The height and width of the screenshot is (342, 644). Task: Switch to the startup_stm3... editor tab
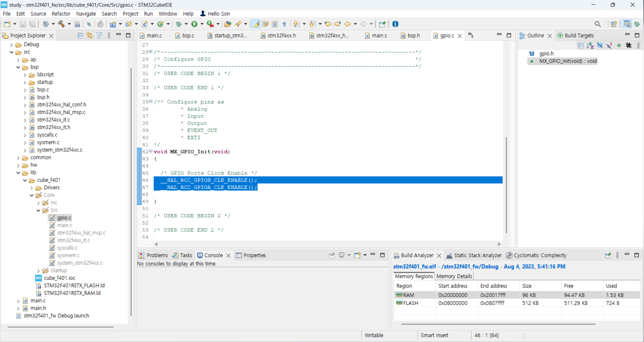click(x=228, y=36)
